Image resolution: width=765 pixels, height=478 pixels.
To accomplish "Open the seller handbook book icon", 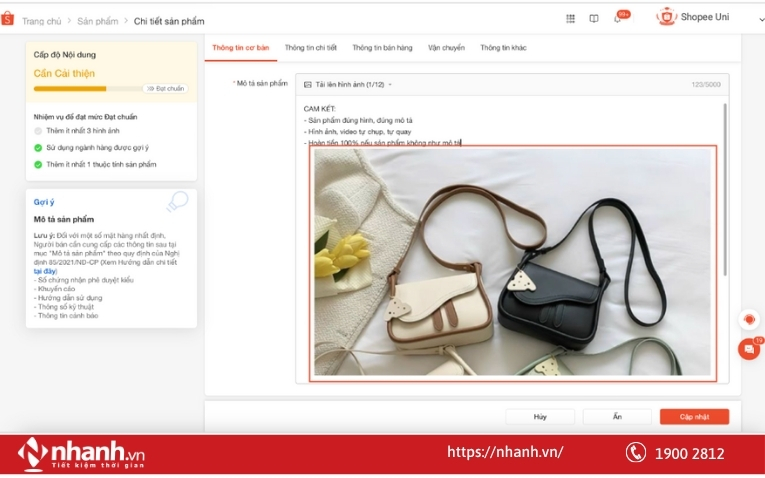I will click(594, 18).
